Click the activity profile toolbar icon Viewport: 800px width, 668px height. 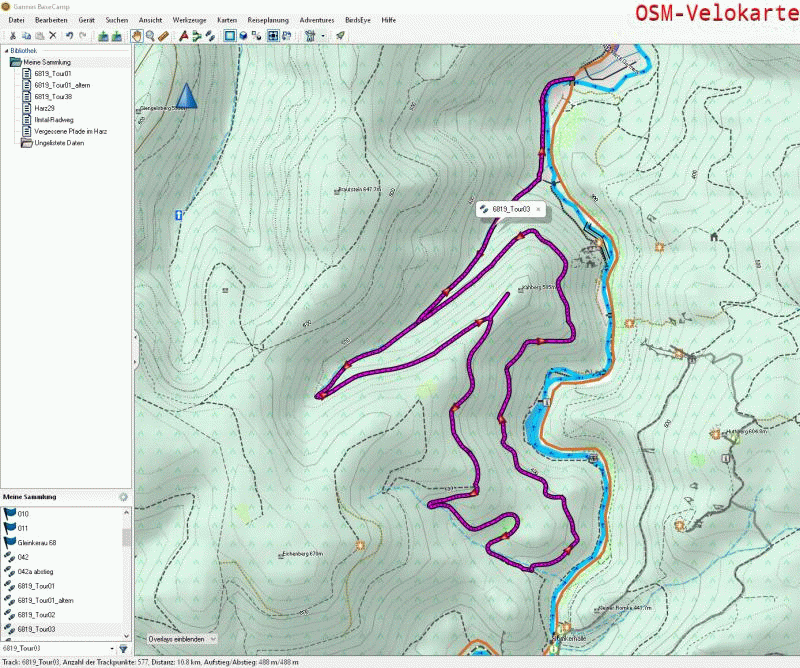pos(310,36)
